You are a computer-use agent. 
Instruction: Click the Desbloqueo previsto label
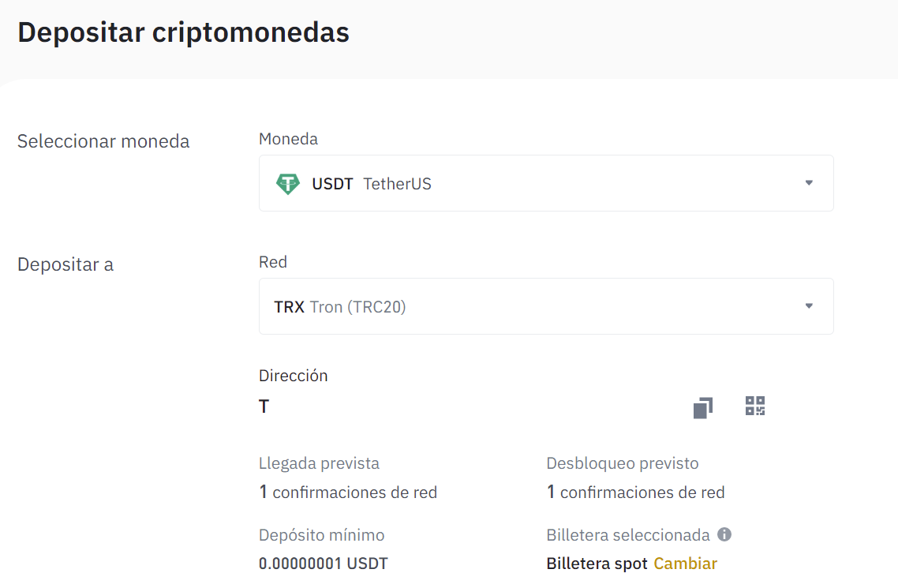[x=623, y=463]
